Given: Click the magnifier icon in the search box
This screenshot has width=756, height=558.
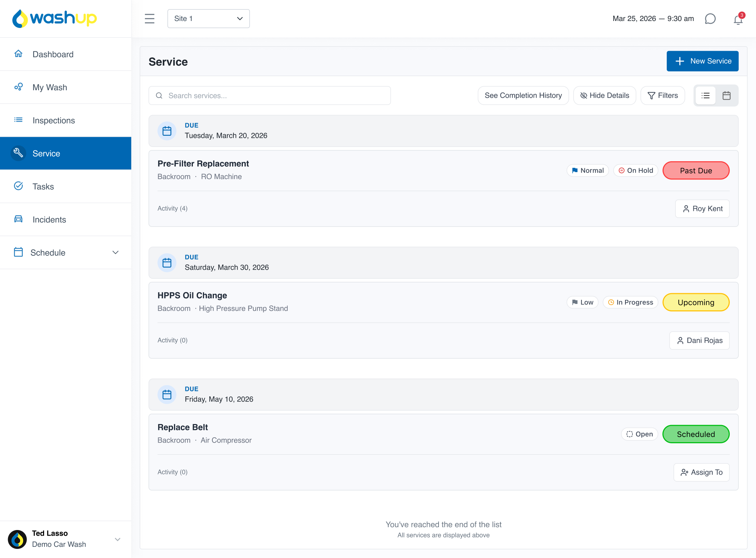Looking at the screenshot, I should pos(159,96).
